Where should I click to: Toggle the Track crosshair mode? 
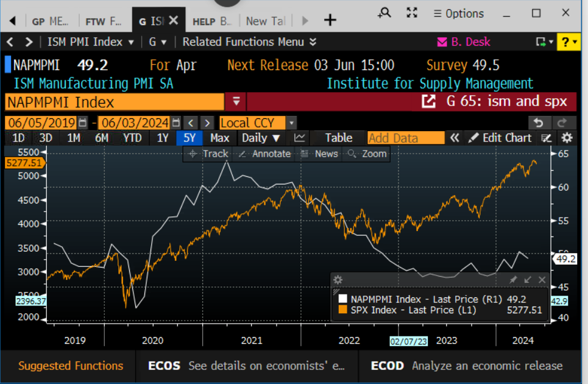pos(208,154)
